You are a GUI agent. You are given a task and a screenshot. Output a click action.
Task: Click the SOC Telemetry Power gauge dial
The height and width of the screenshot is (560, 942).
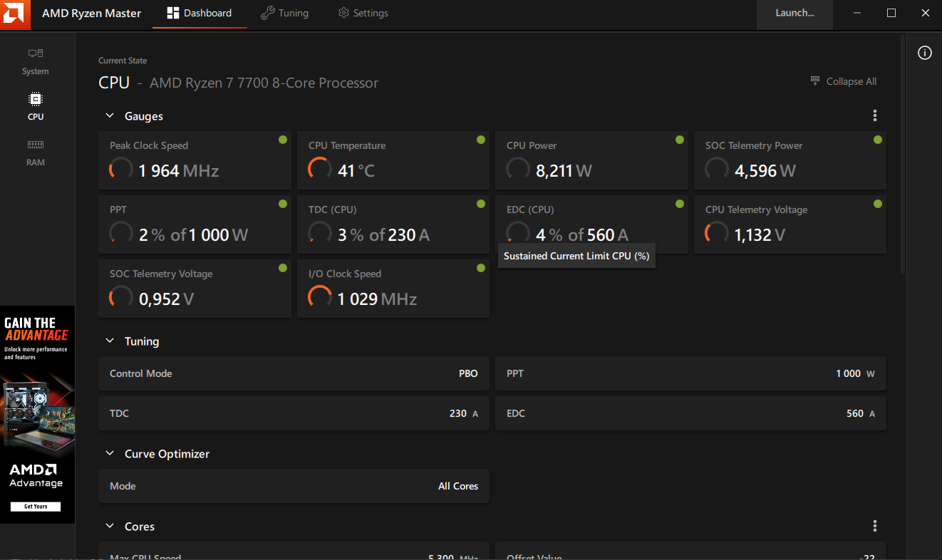716,170
